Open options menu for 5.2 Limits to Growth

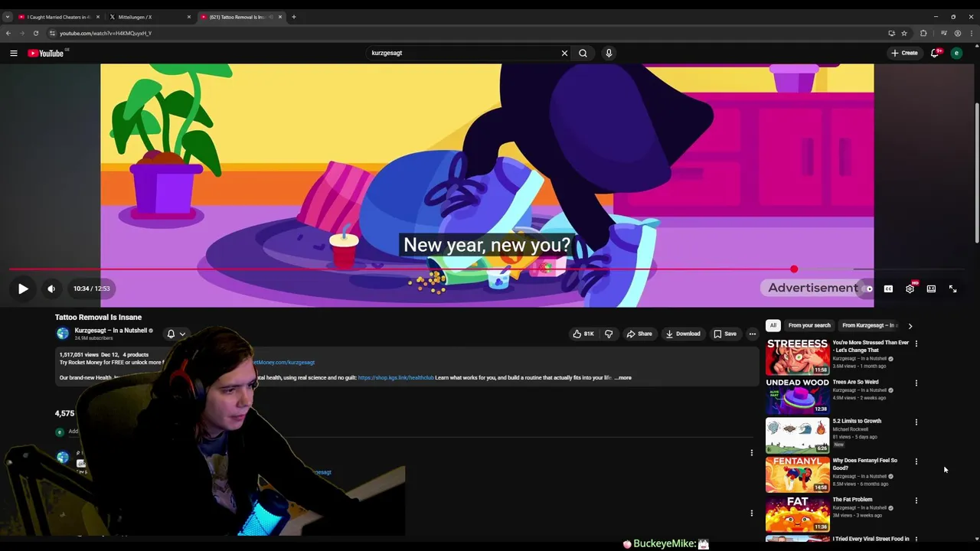pos(916,422)
